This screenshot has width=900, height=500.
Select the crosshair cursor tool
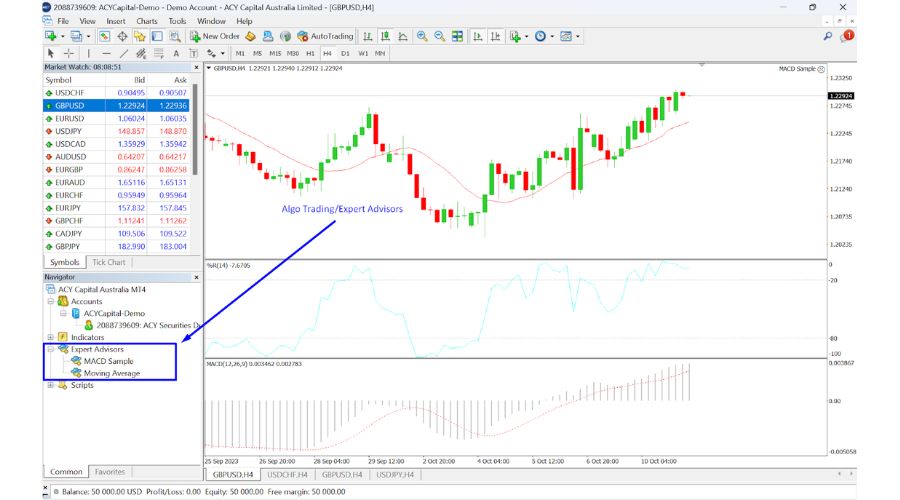pos(68,53)
